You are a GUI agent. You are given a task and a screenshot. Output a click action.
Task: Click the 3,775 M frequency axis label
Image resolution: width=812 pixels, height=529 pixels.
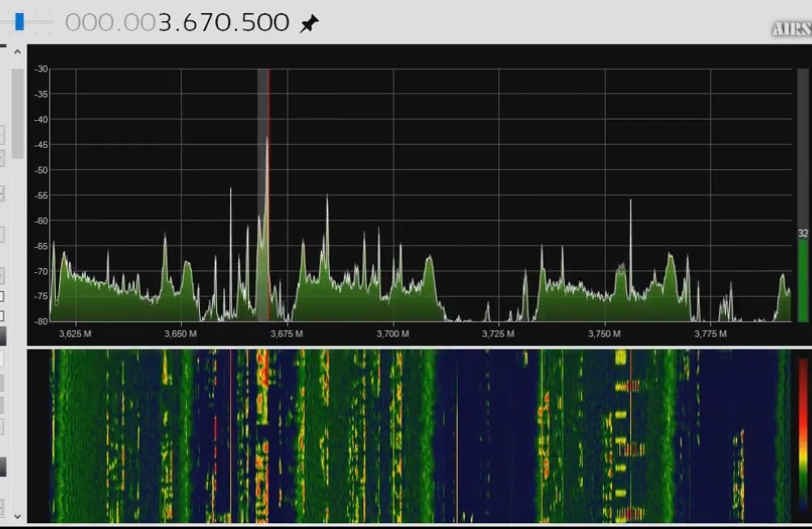click(x=710, y=334)
